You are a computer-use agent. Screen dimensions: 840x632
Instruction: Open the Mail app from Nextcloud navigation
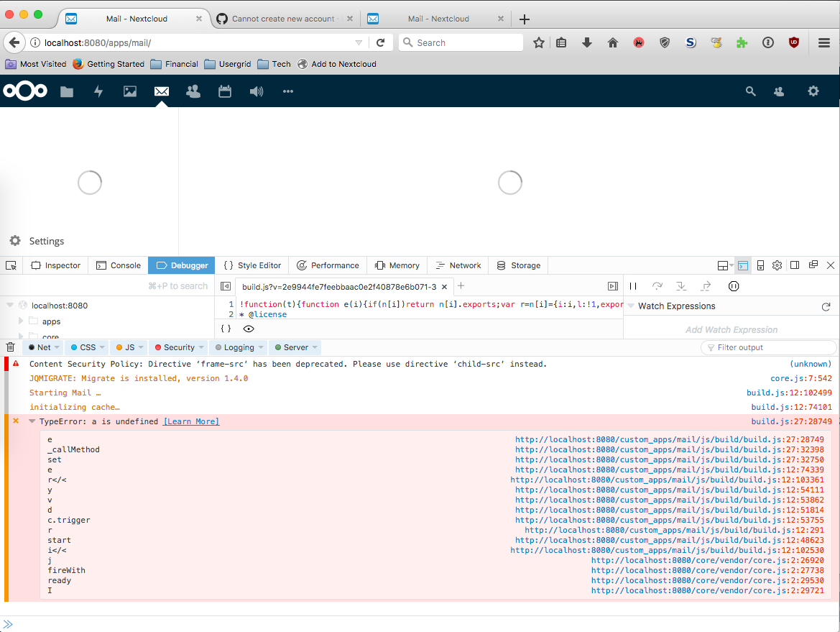click(x=161, y=91)
